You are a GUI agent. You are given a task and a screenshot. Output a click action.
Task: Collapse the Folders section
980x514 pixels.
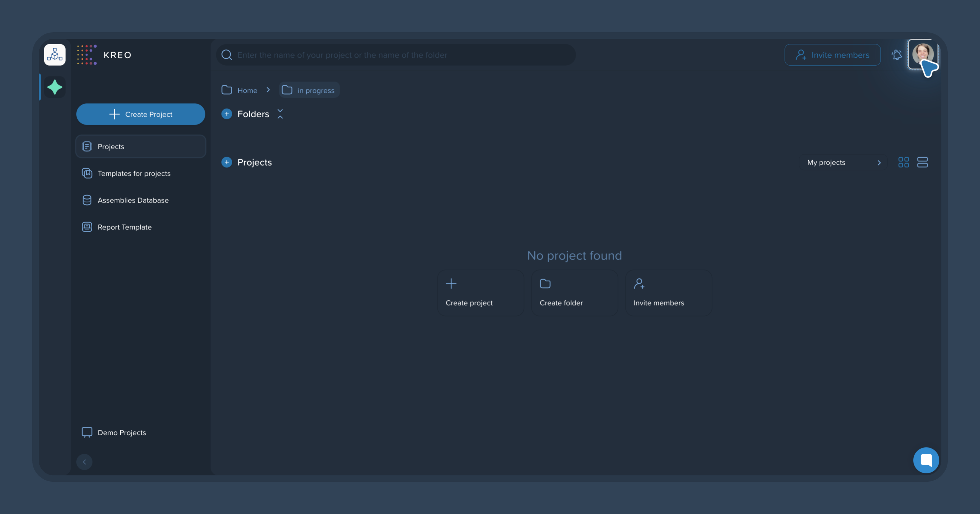pos(280,114)
